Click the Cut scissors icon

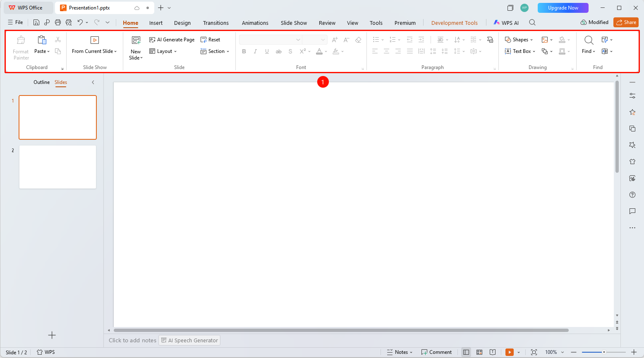pyautogui.click(x=58, y=40)
